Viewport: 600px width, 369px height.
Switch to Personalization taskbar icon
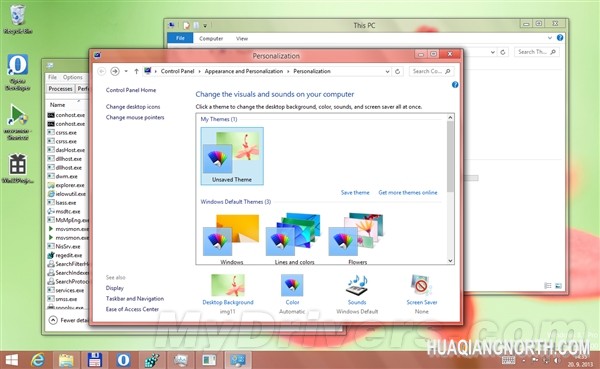tap(238, 360)
